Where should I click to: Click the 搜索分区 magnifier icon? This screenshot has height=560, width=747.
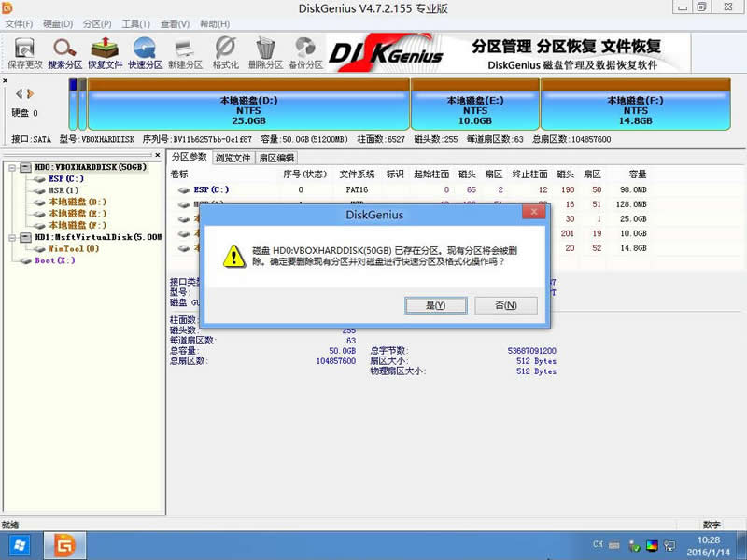64,52
